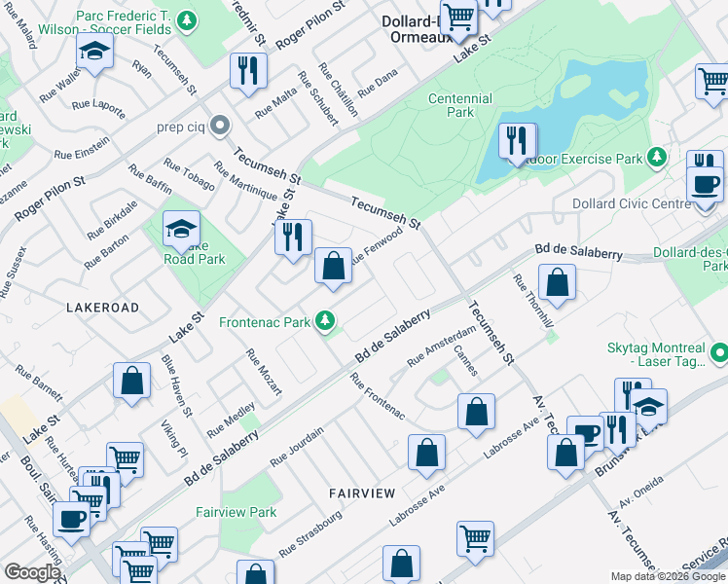This screenshot has width=728, height=584.
Task: Click the shopping bag marker near Rue Fenwood
Action: 333,270
